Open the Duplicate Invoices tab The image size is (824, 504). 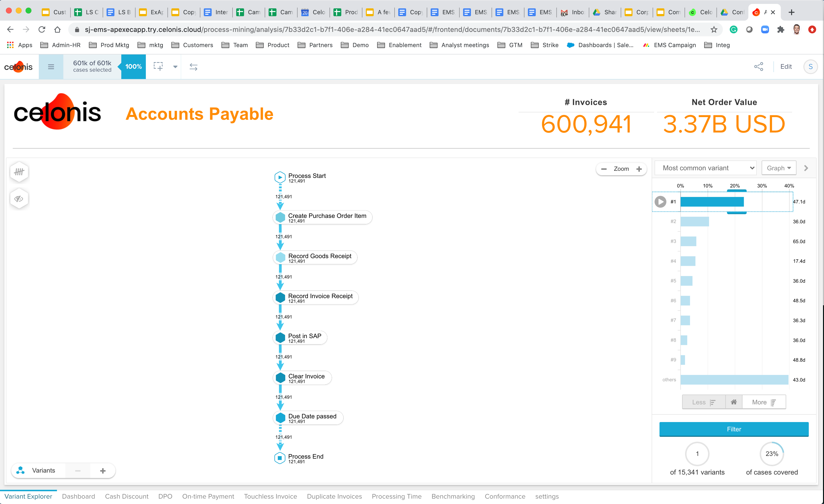[x=334, y=496]
